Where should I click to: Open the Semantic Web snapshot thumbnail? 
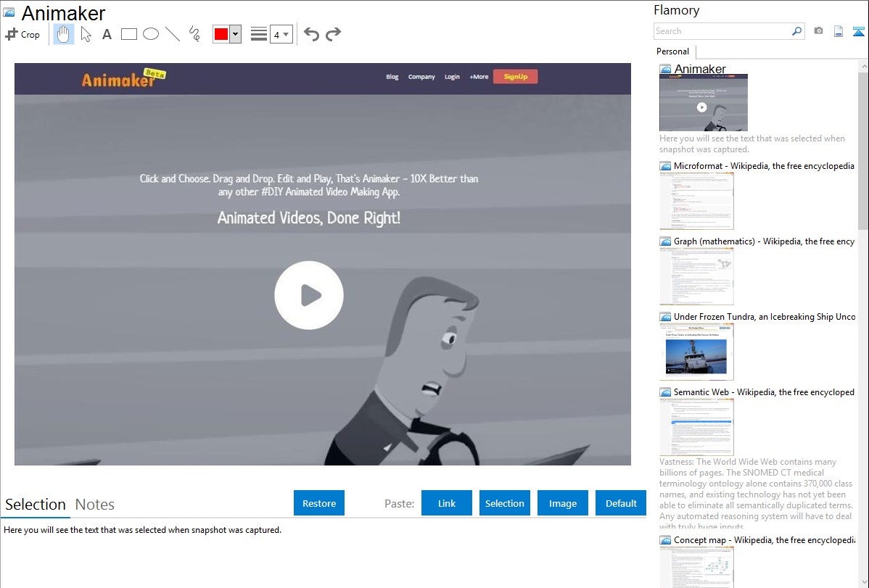point(696,427)
